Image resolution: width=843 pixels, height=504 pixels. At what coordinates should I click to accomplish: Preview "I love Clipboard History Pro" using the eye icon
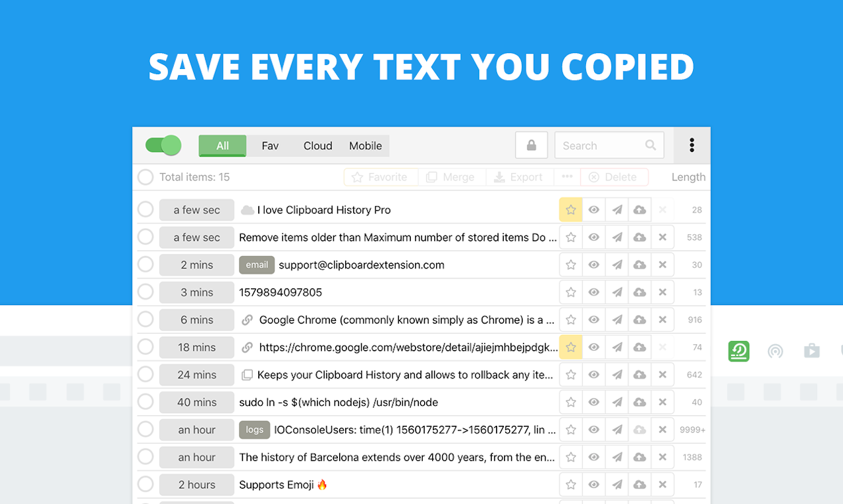pos(593,210)
